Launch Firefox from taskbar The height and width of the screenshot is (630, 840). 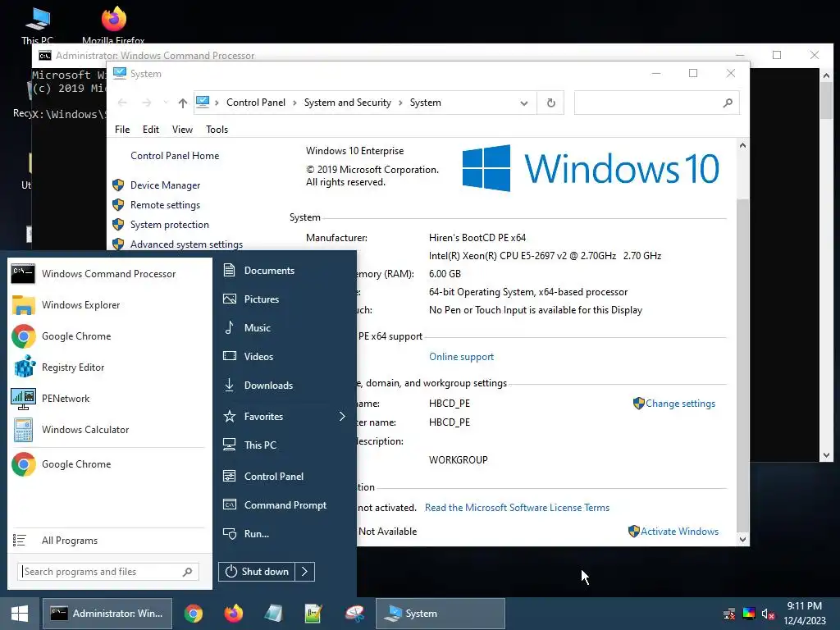[x=234, y=614]
